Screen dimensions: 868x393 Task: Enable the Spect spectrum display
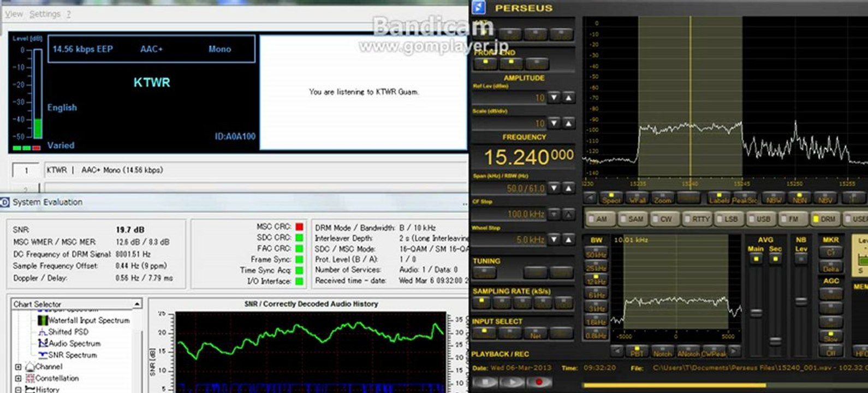click(x=611, y=198)
